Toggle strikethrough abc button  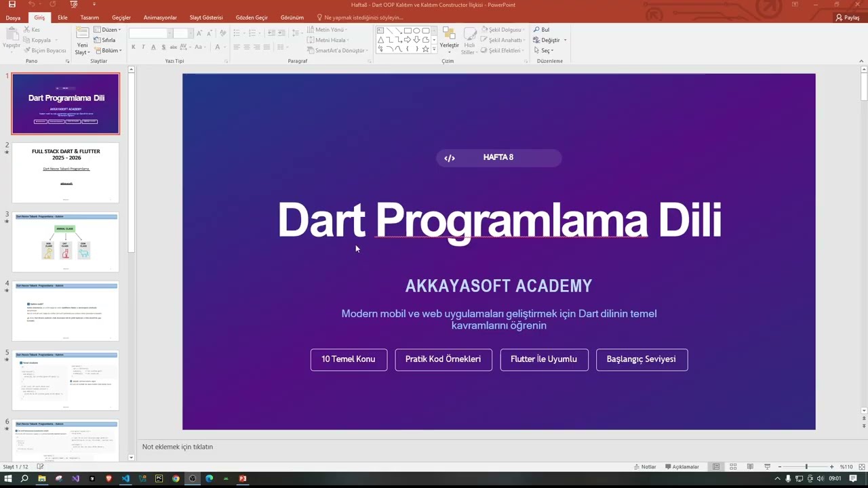pyautogui.click(x=174, y=47)
